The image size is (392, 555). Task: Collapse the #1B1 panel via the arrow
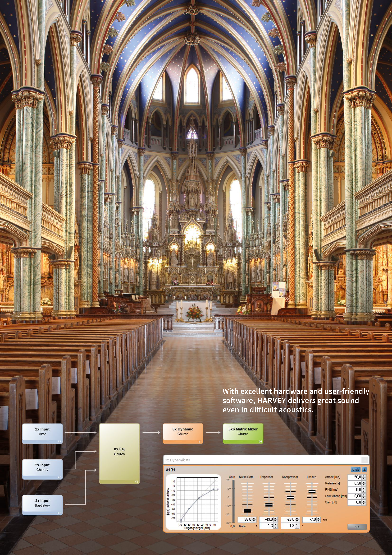[364, 470]
